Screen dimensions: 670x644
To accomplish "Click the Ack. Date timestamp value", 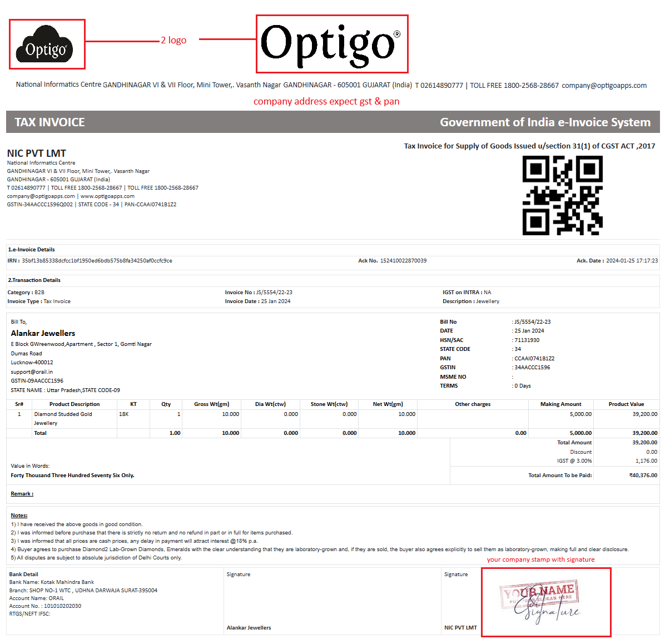I will 632,261.
